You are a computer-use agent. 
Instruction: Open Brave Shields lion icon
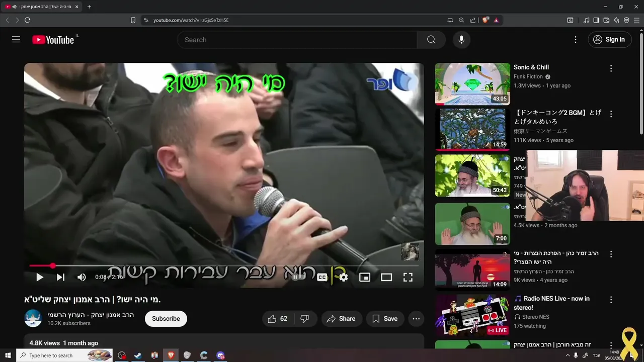pyautogui.click(x=486, y=20)
